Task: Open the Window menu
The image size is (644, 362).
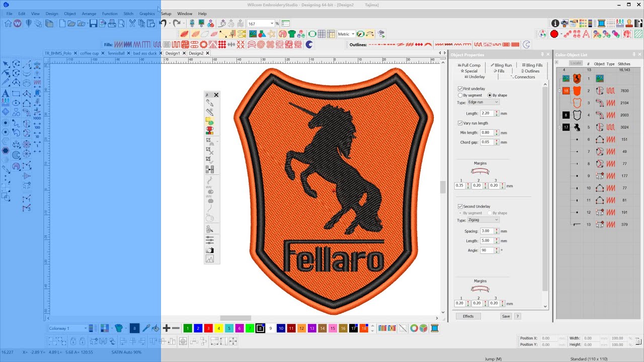Action: pyautogui.click(x=185, y=14)
